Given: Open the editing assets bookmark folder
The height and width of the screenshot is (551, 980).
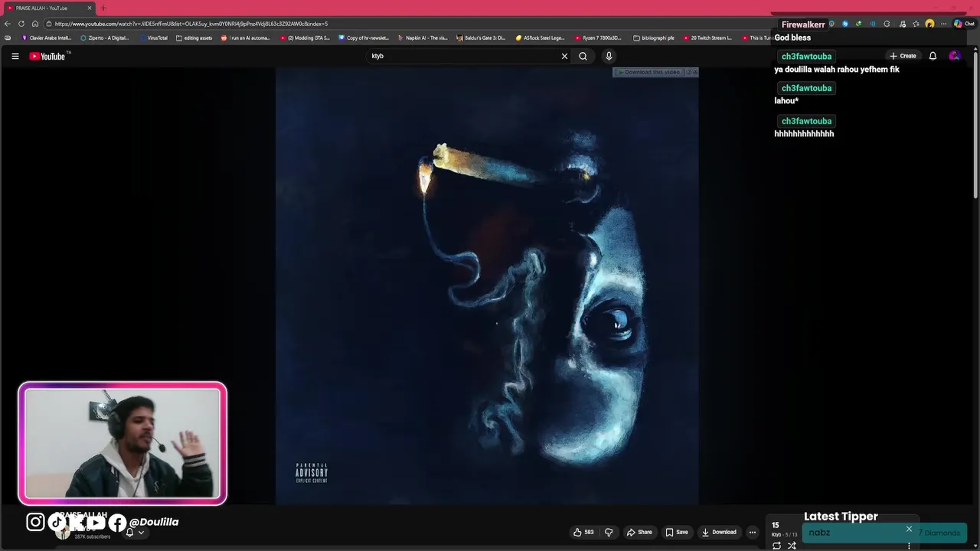Looking at the screenshot, I should [x=194, y=37].
